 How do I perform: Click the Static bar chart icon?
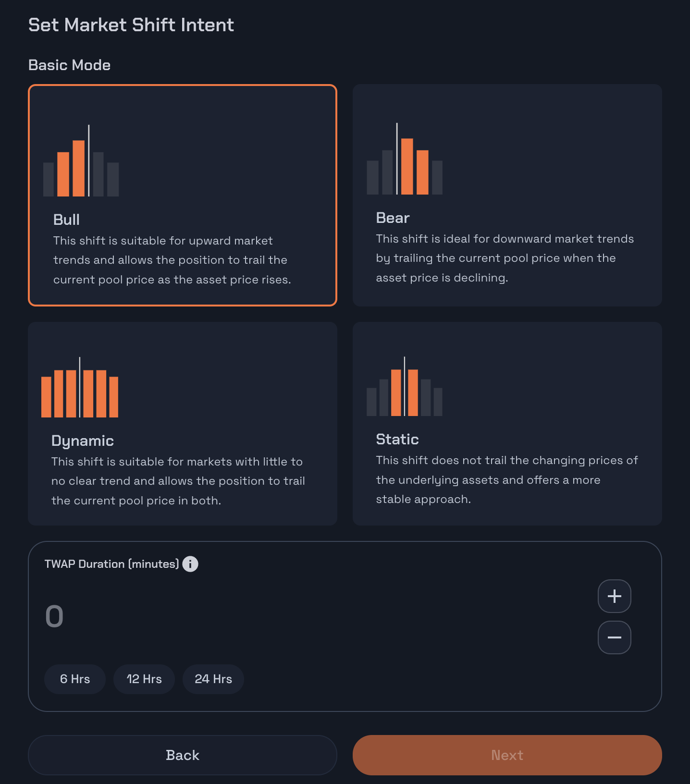pos(405,386)
